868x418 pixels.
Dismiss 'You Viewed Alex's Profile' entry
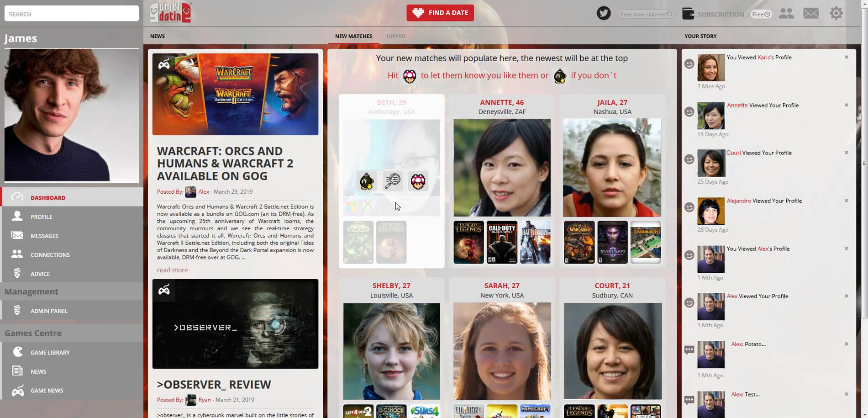coord(846,249)
